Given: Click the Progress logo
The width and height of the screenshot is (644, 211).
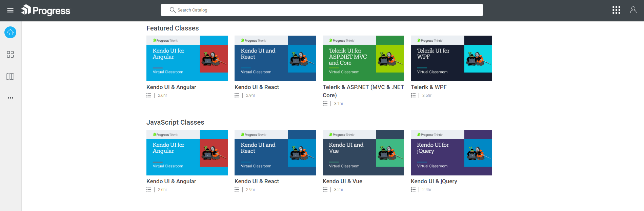Looking at the screenshot, I should [46, 10].
